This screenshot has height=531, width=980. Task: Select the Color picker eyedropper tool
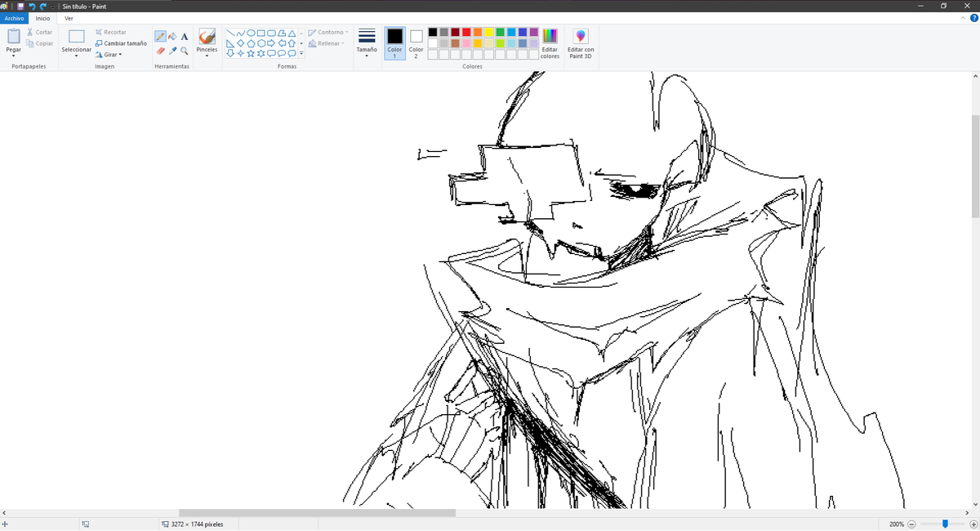pos(172,51)
